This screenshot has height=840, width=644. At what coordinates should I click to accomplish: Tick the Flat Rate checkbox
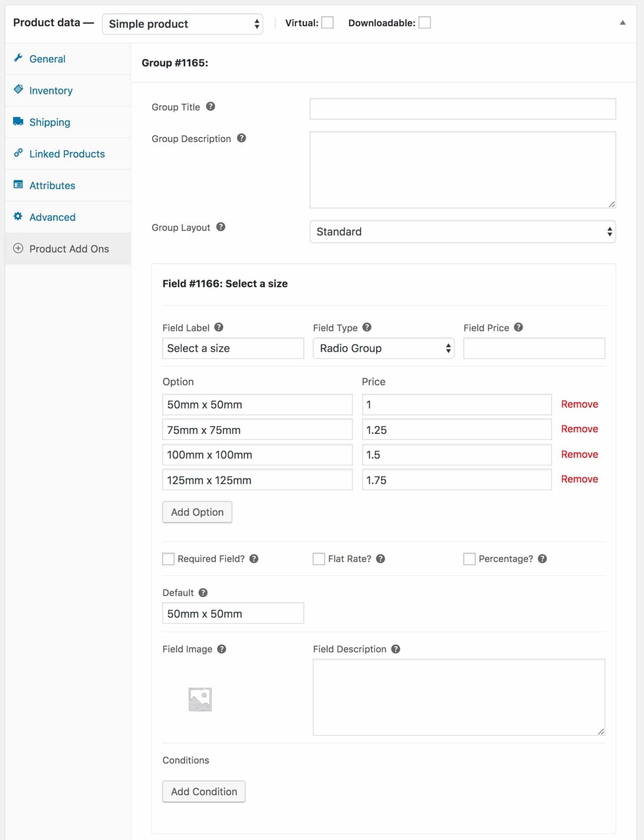(319, 559)
